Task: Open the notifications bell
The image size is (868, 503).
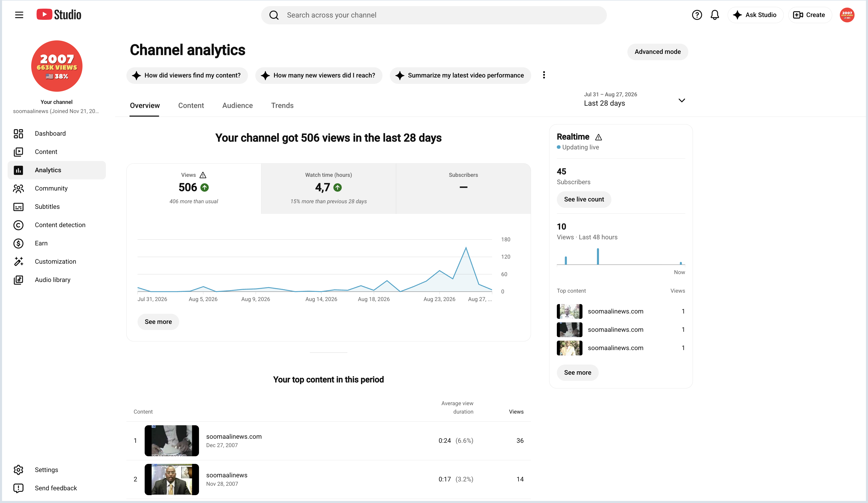Action: [715, 15]
